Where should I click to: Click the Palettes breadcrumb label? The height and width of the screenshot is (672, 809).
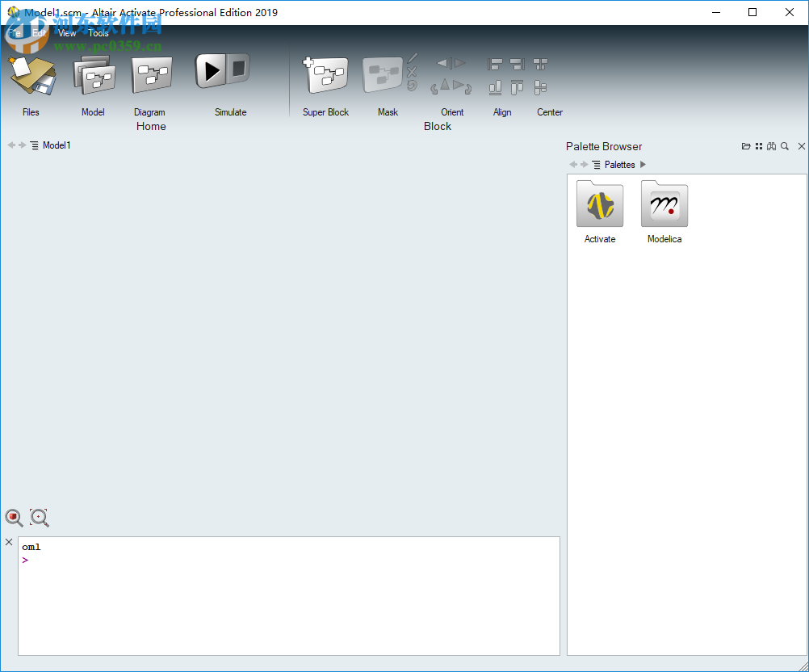click(x=619, y=165)
